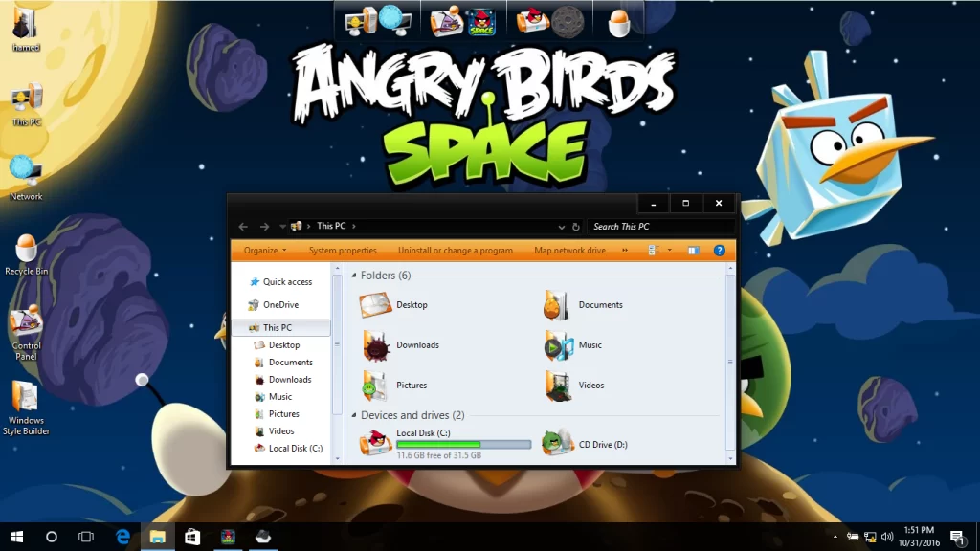Open the Network desktop icon
The width and height of the screenshot is (980, 551).
[x=26, y=172]
